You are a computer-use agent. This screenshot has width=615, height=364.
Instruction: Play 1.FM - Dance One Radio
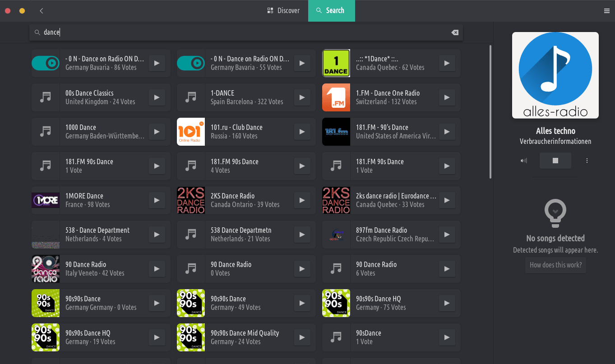(447, 97)
